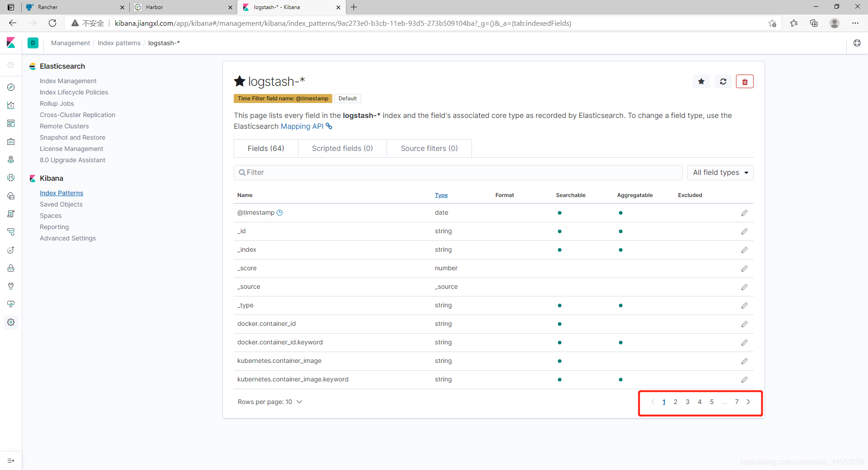The height and width of the screenshot is (470, 868).
Task: Refresh the field list of the index pattern
Action: pos(723,81)
